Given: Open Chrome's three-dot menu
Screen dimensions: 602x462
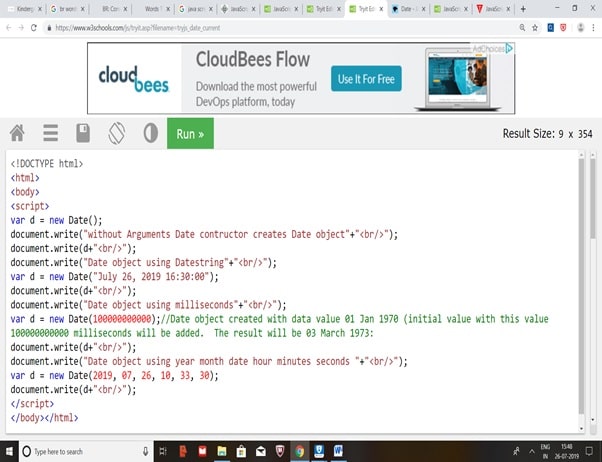Looking at the screenshot, I should click(594, 28).
